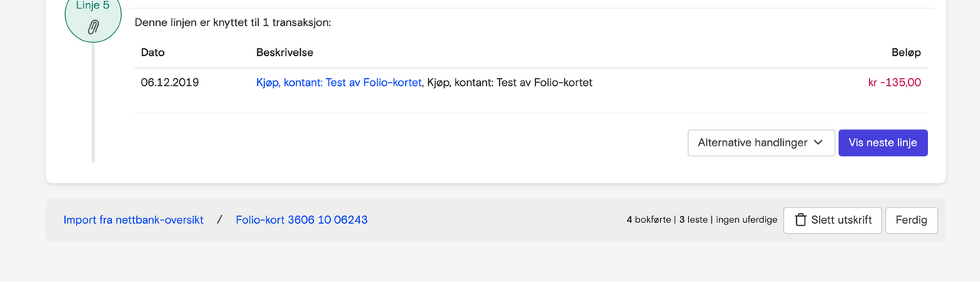Go to Import fra nettbank-oversikt
The width and height of the screenshot is (980, 282).
click(133, 220)
